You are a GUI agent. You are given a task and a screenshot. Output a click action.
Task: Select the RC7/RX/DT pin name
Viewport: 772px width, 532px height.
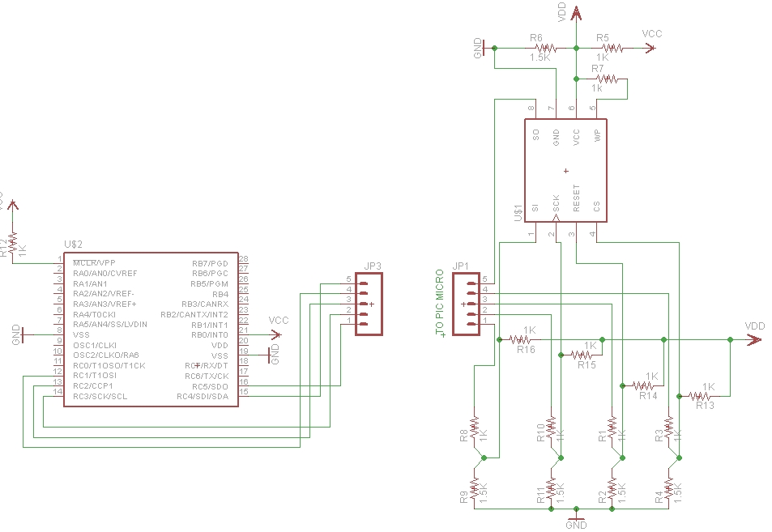pos(207,366)
